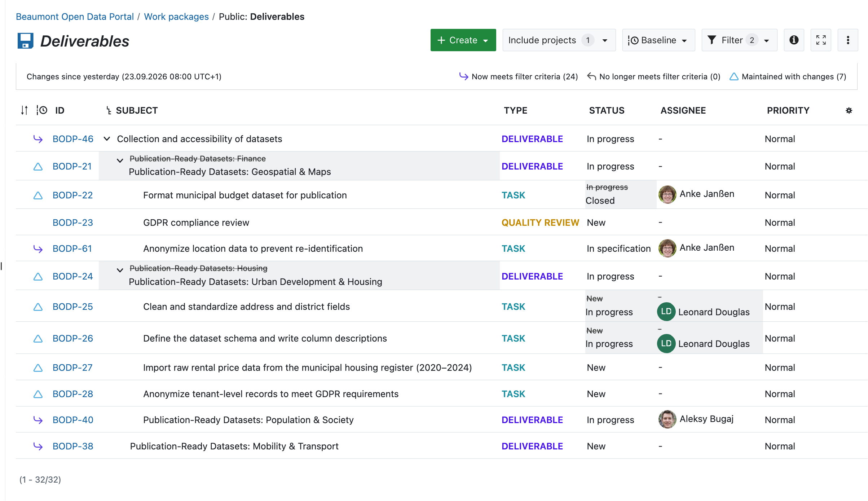
Task: Click Aleksy Bugaj's avatar in BODP-40 row
Action: (x=667, y=419)
